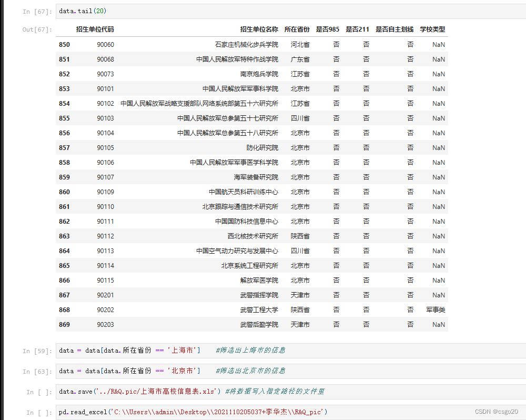Click code value 90060
This screenshot has width=526, height=420.
(105, 45)
